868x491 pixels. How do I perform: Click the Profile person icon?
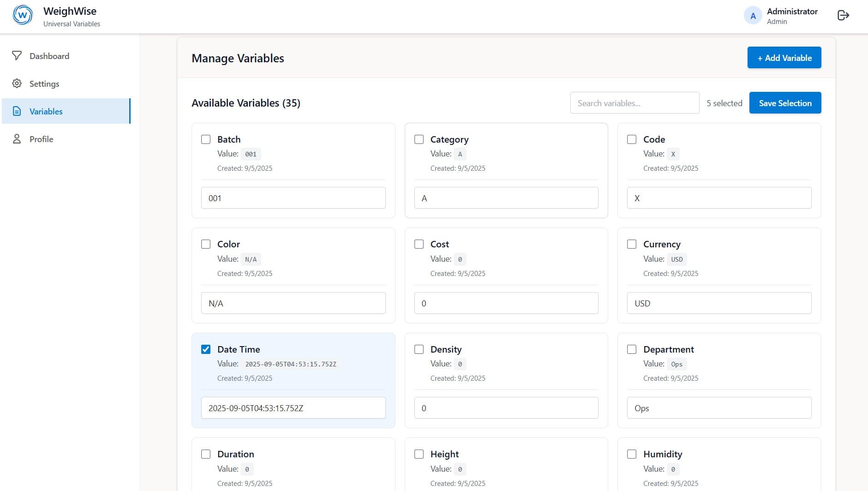(x=17, y=139)
